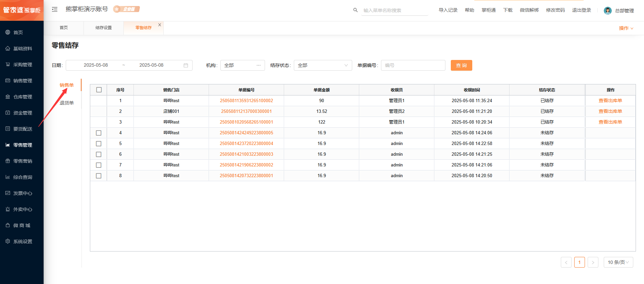Click 查看出库单 for row 3
This screenshot has height=284, width=644.
tap(610, 122)
